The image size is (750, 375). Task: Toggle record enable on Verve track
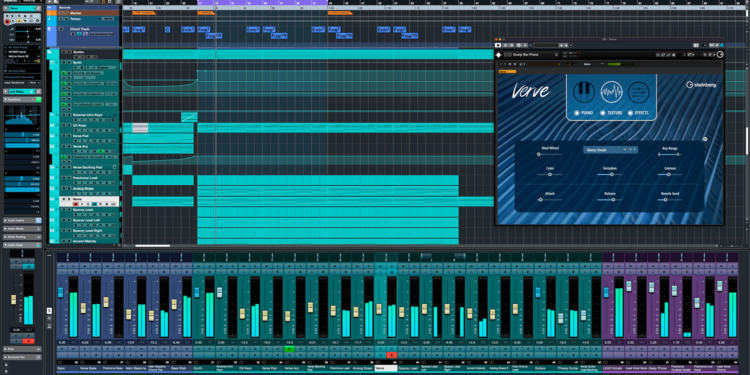tap(76, 204)
